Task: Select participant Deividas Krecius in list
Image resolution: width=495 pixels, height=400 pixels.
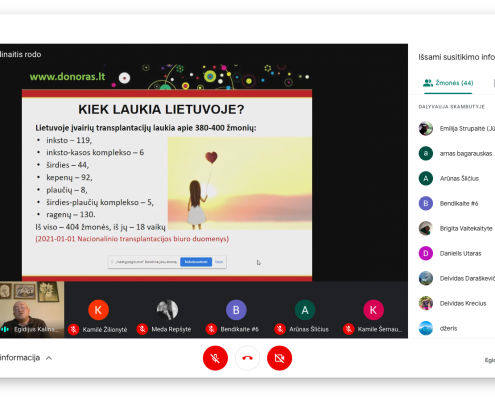Action: [x=457, y=304]
